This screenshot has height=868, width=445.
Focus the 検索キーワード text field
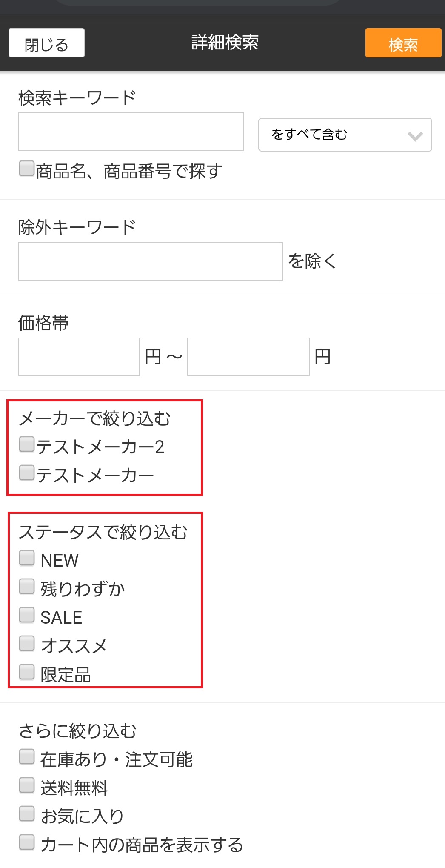tap(131, 132)
